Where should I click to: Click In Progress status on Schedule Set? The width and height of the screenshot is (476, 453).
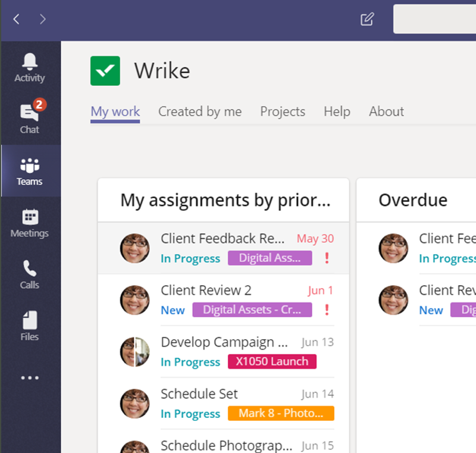pyautogui.click(x=190, y=414)
